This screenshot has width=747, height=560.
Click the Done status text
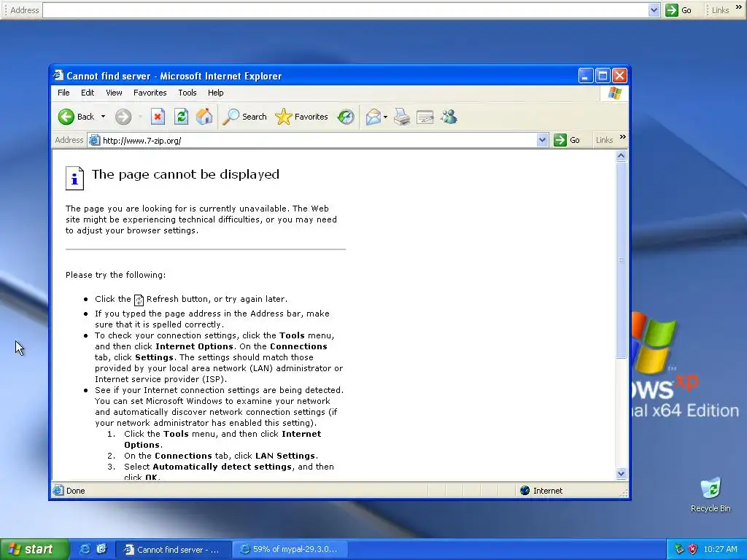75,491
